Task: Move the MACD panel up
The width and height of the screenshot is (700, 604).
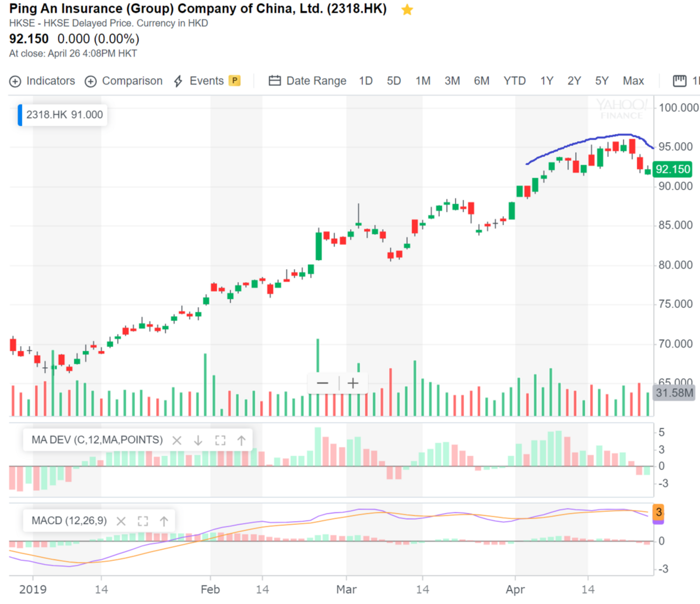Action: point(164,521)
